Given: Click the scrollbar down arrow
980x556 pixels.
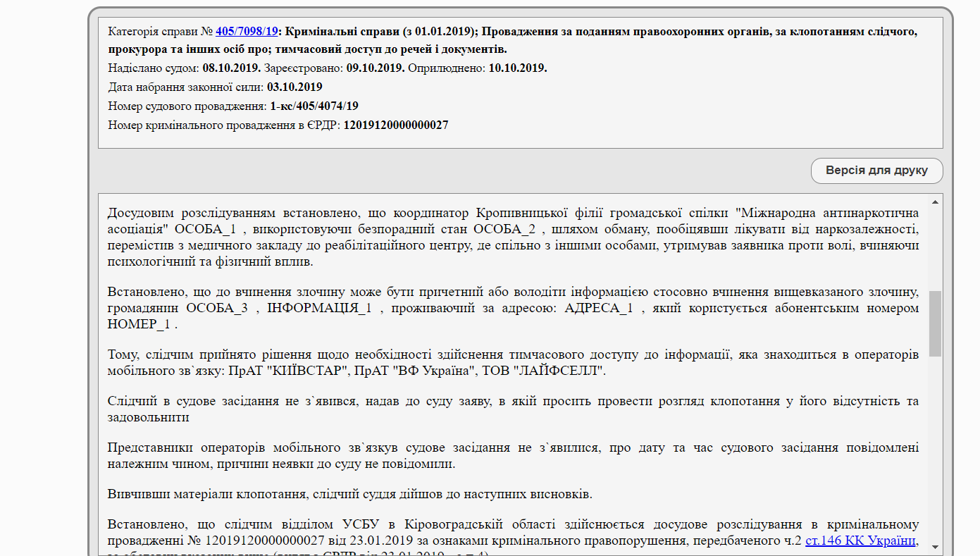Looking at the screenshot, I should 935,546.
